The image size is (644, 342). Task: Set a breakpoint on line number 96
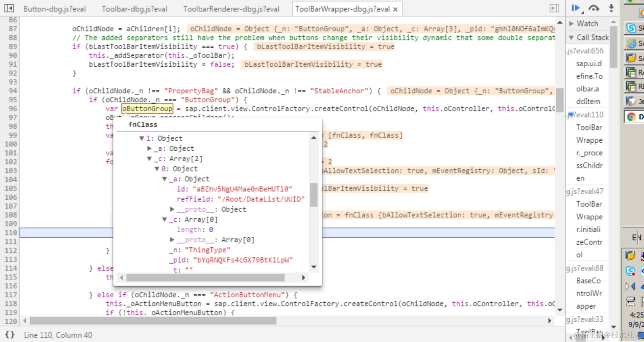pyautogui.click(x=13, y=109)
